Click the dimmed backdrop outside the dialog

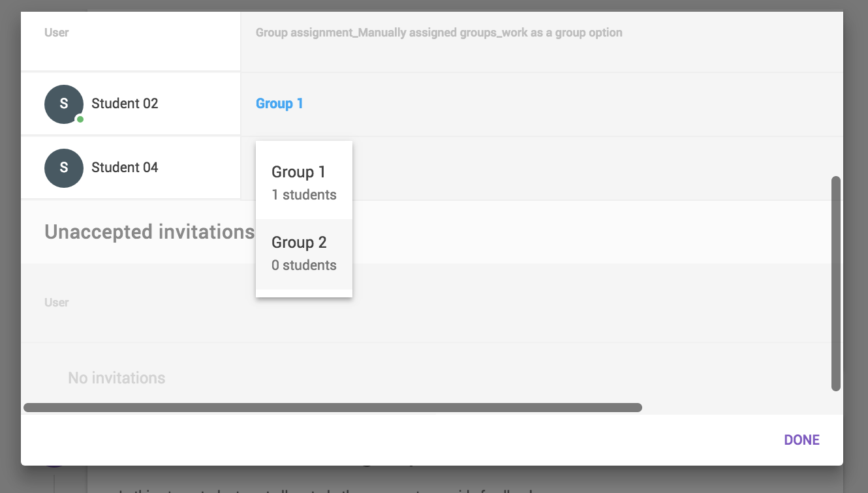click(855, 261)
